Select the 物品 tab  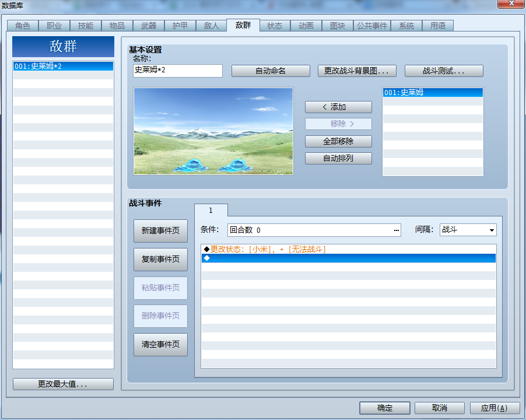coord(117,26)
